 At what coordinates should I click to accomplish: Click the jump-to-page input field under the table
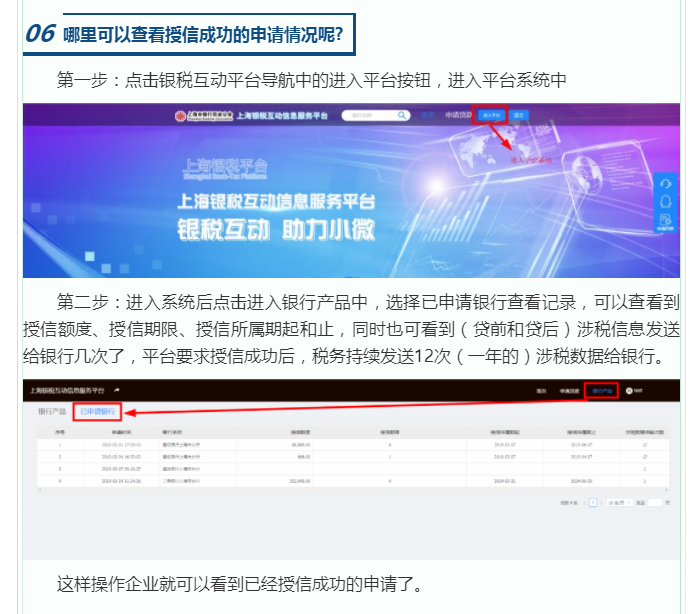pyautogui.click(x=655, y=502)
